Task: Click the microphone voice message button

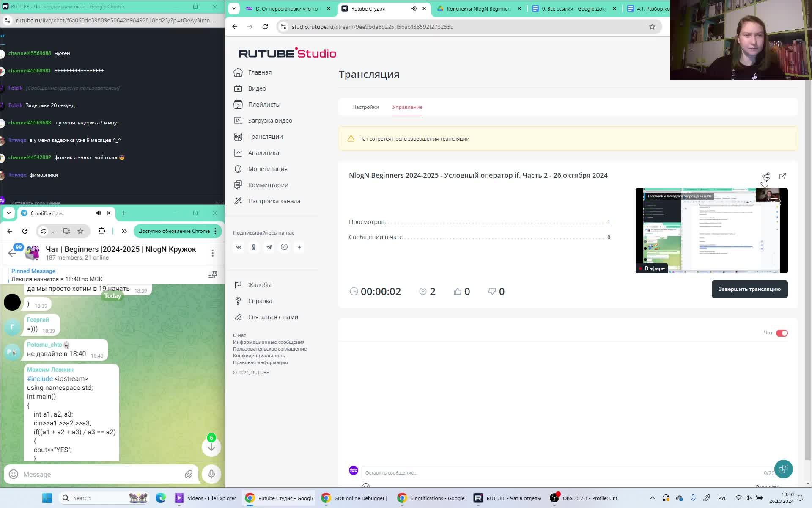Action: pos(211,474)
